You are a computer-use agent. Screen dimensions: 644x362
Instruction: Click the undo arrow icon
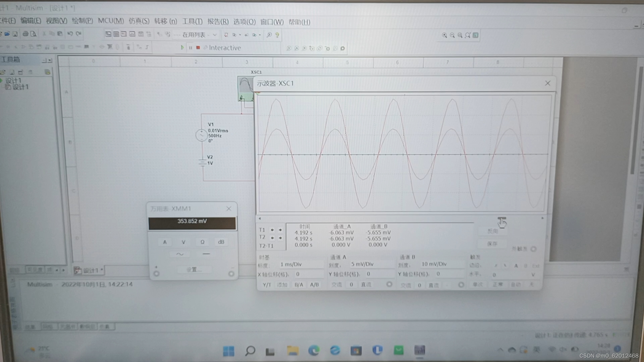point(70,34)
